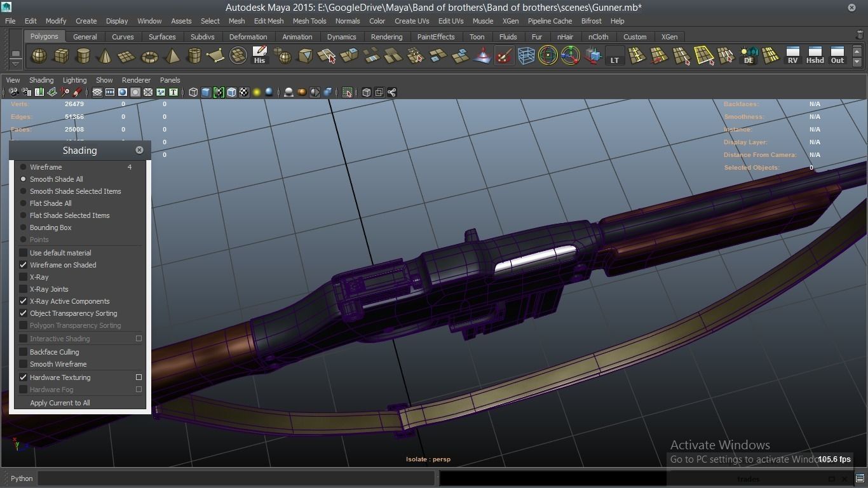
Task: Open the Edit UVs menu
Action: click(451, 21)
